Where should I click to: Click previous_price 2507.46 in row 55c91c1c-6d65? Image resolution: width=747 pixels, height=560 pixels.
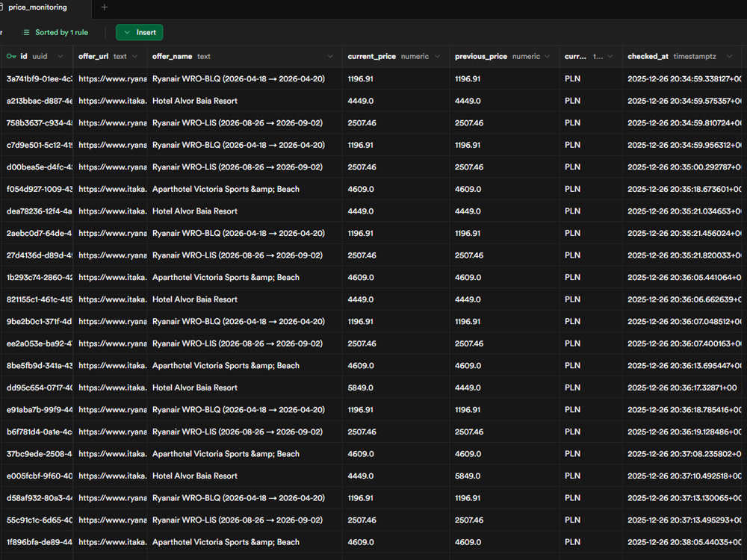click(x=504, y=520)
